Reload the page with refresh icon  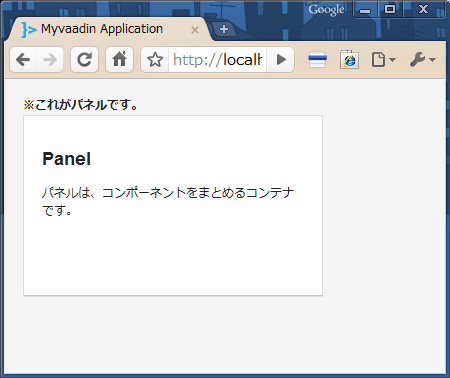click(x=84, y=60)
